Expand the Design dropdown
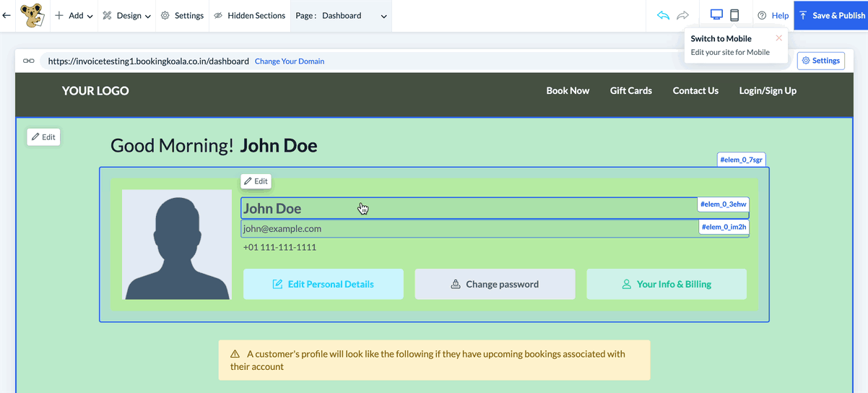The width and height of the screenshot is (868, 393). [127, 15]
